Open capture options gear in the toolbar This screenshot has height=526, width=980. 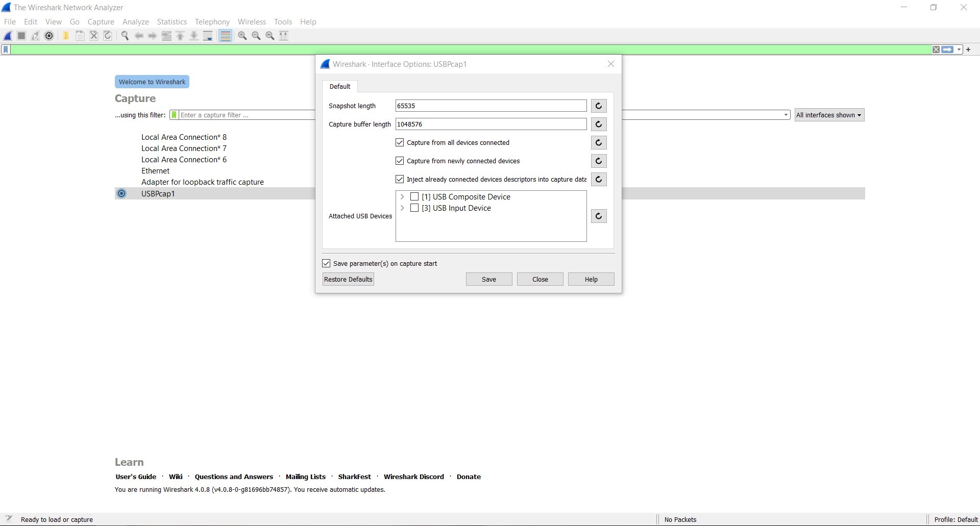click(49, 36)
